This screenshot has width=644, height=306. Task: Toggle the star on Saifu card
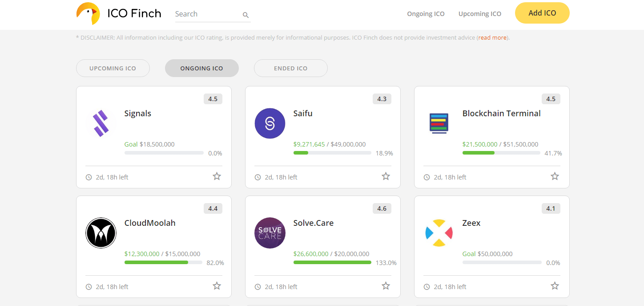coord(386,176)
